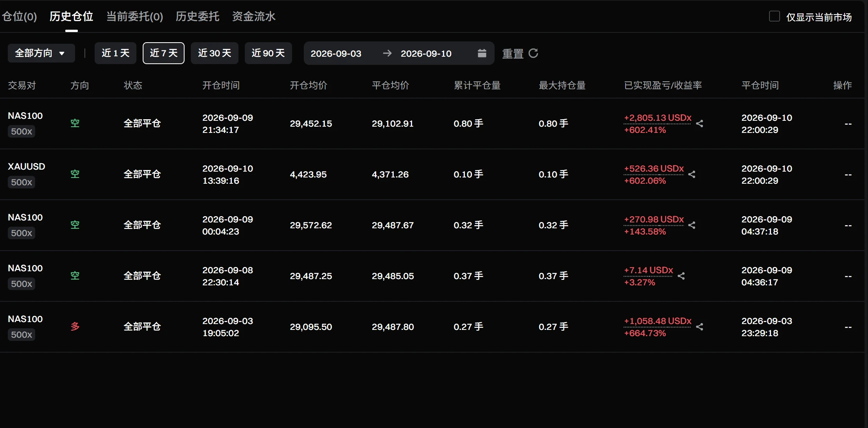This screenshot has height=428, width=868.
Task: Expand the dropdown caret beside 全部方向
Action: (62, 54)
